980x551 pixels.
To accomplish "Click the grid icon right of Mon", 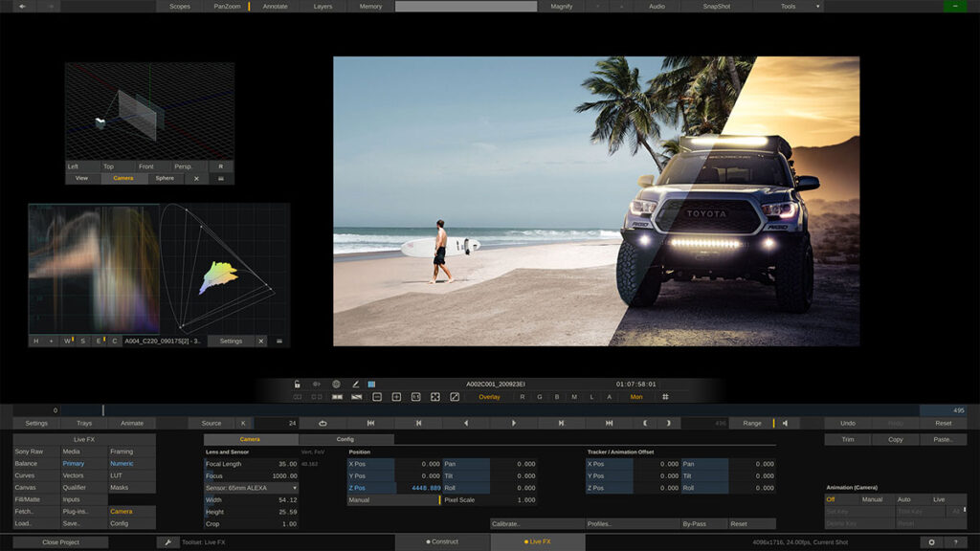I will click(x=665, y=396).
